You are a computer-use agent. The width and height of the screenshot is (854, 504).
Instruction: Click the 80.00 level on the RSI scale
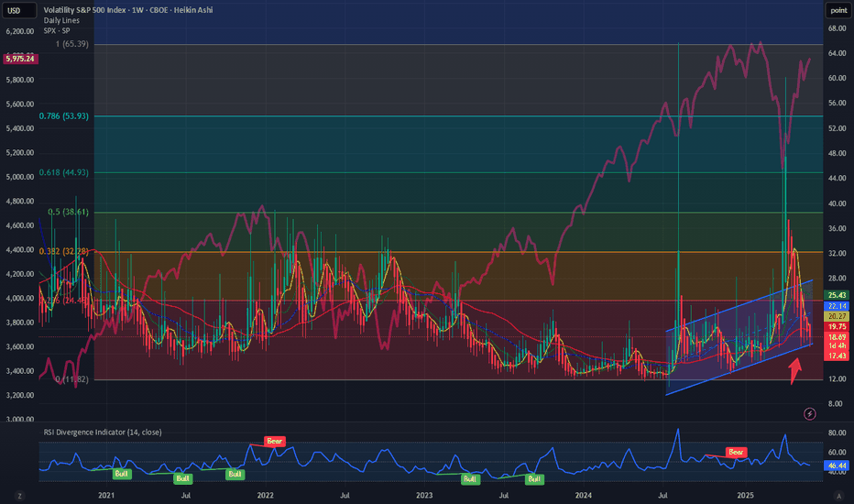pos(838,433)
